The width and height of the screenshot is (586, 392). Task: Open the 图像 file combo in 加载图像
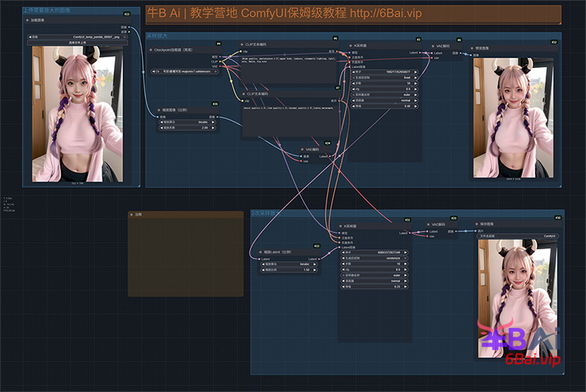(77, 37)
